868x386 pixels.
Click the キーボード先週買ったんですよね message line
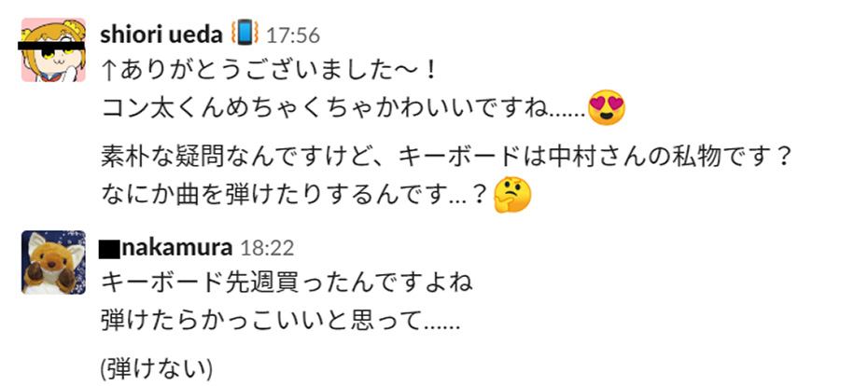click(x=287, y=283)
